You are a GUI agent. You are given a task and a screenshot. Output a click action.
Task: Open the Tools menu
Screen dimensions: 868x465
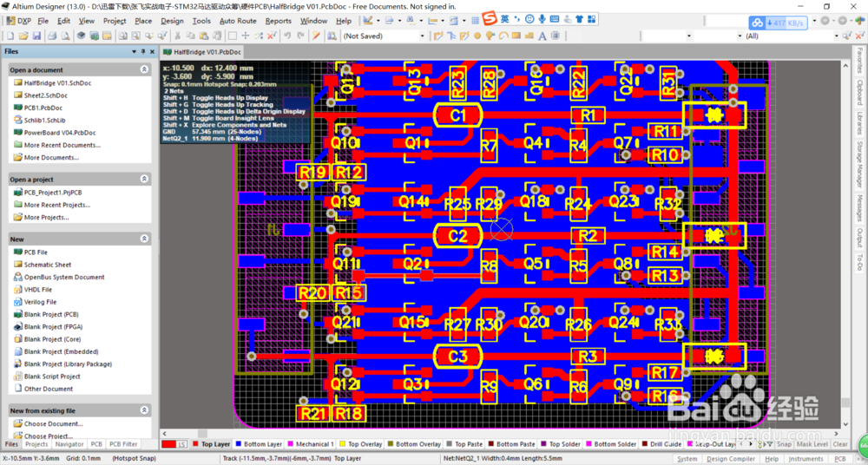pyautogui.click(x=201, y=21)
